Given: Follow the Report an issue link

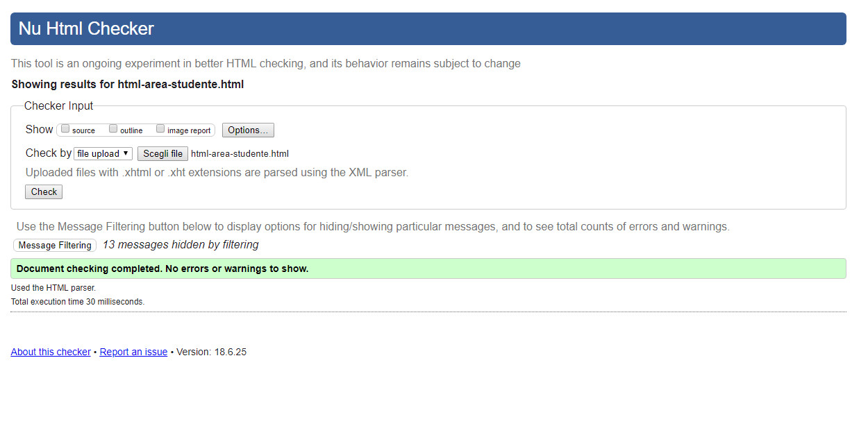Looking at the screenshot, I should (x=133, y=352).
